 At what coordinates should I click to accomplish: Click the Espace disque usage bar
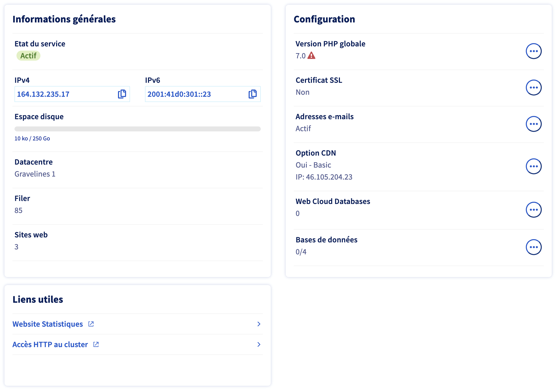coord(138,129)
